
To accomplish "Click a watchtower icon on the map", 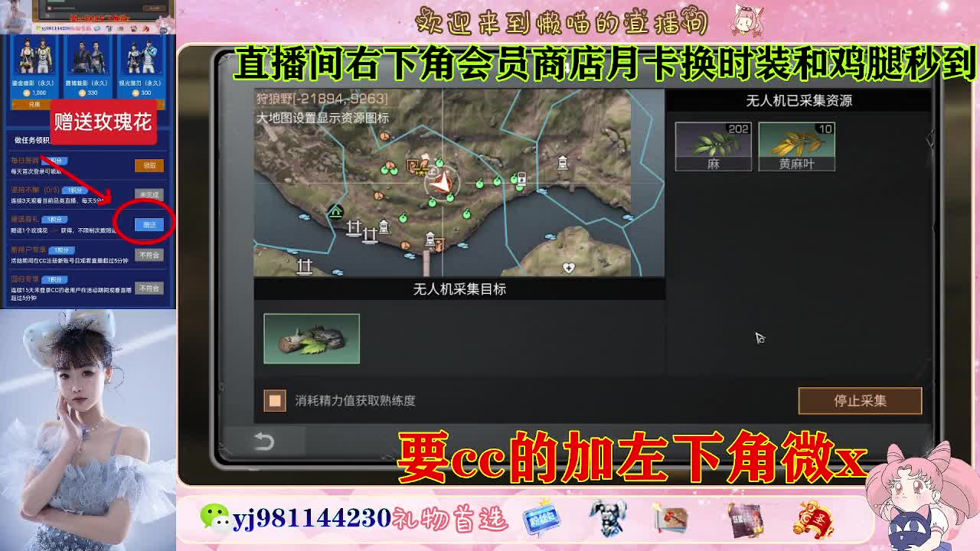I will (563, 163).
